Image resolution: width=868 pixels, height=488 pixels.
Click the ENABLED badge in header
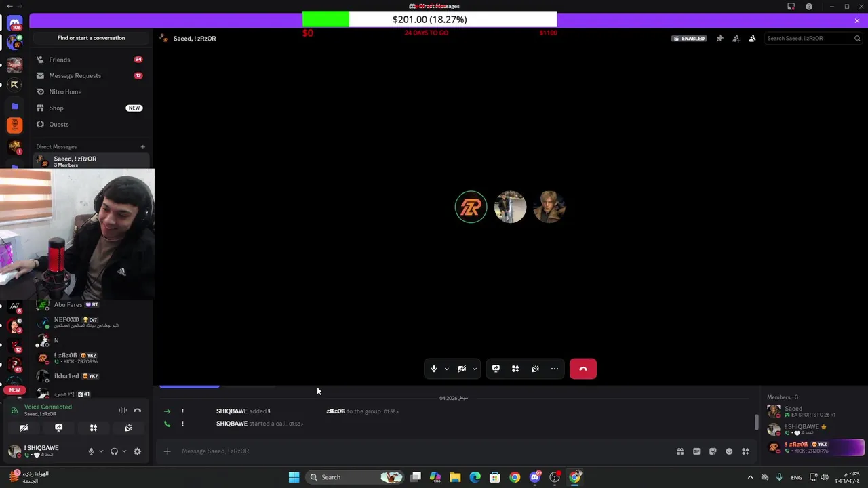tap(689, 39)
